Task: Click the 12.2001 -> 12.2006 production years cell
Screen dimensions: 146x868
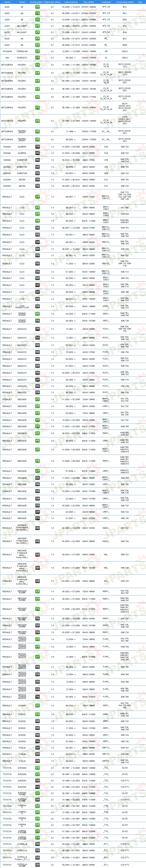Action: [71, 52]
